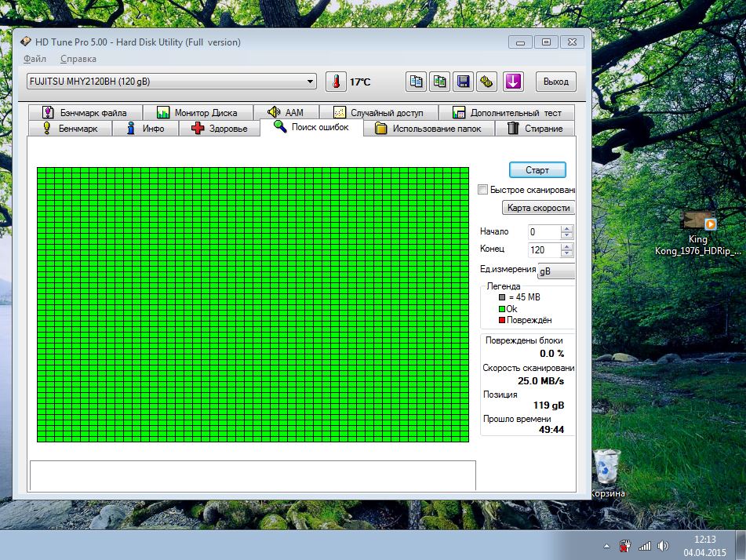This screenshot has height=560, width=746.
Task: Expand the FUJITSU MHY2120BH drive dropdown
Action: click(310, 82)
